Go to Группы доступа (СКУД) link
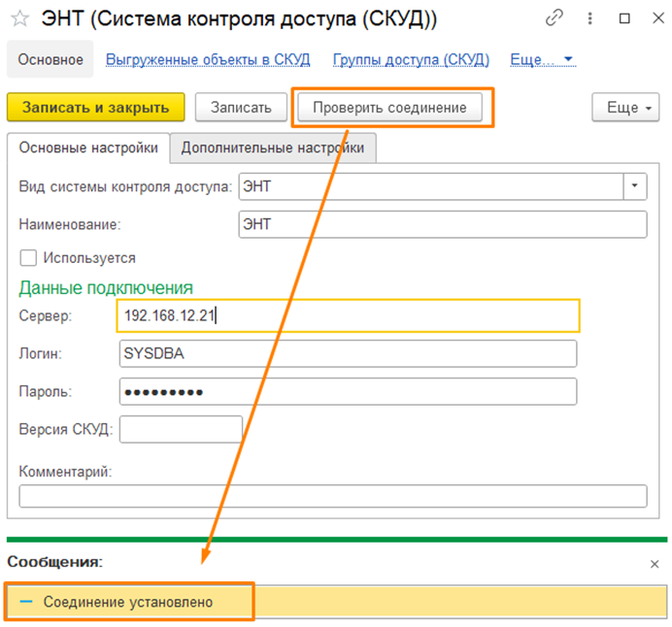 click(410, 59)
